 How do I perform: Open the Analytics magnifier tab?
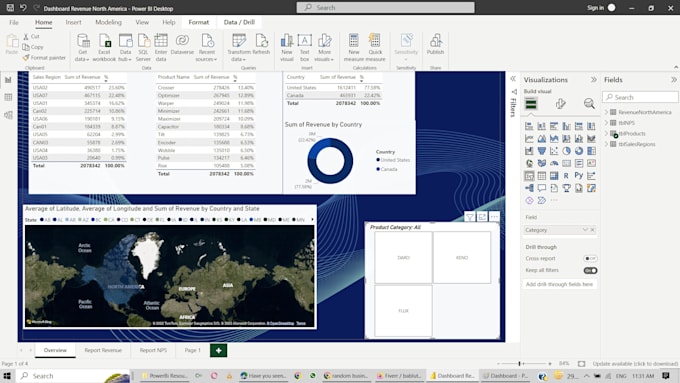point(589,104)
